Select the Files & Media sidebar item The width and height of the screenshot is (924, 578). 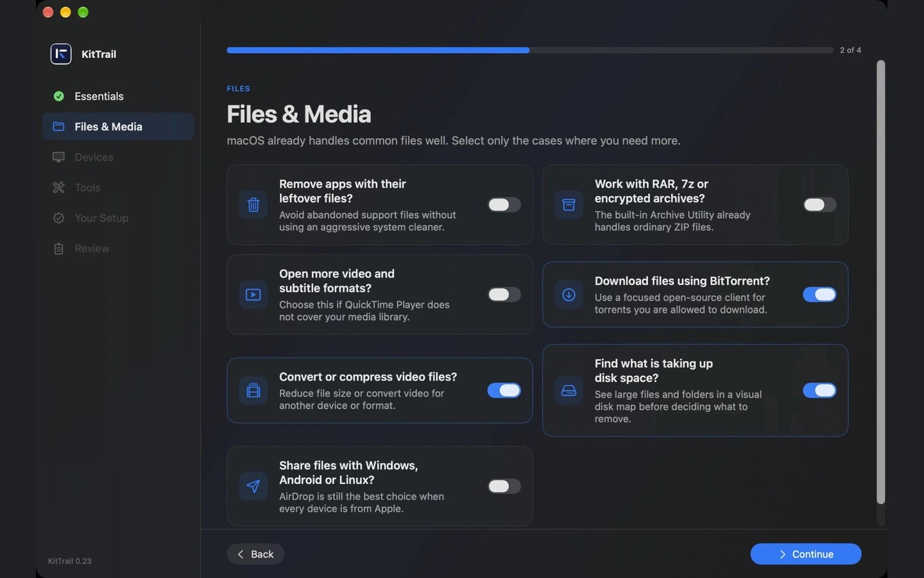pyautogui.click(x=118, y=127)
